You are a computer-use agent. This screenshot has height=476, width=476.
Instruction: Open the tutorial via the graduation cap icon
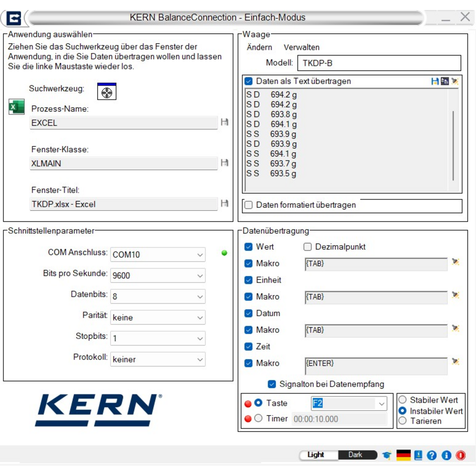387,455
